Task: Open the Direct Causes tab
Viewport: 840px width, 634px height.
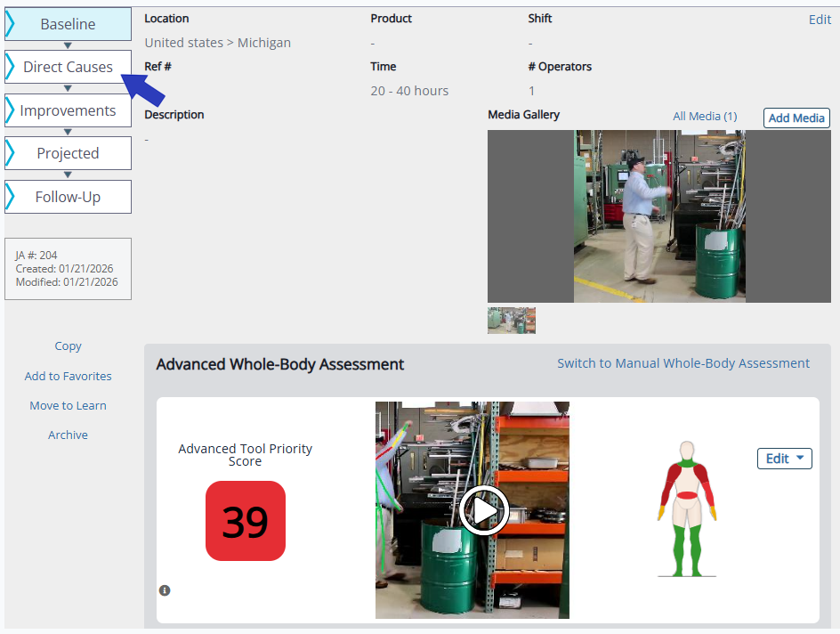Action: [x=68, y=67]
